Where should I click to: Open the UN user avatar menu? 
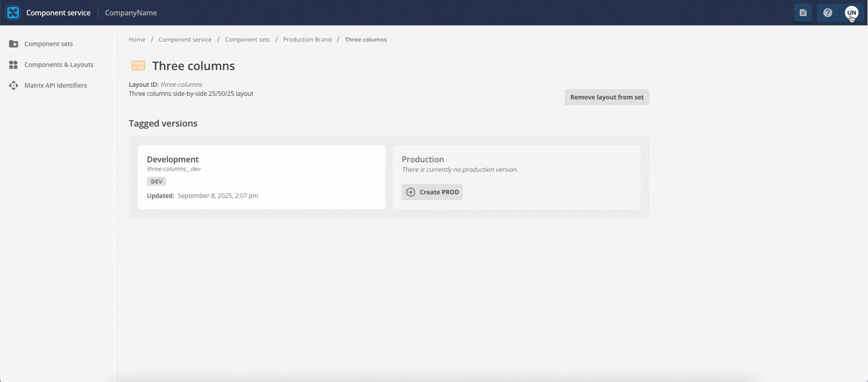[852, 13]
